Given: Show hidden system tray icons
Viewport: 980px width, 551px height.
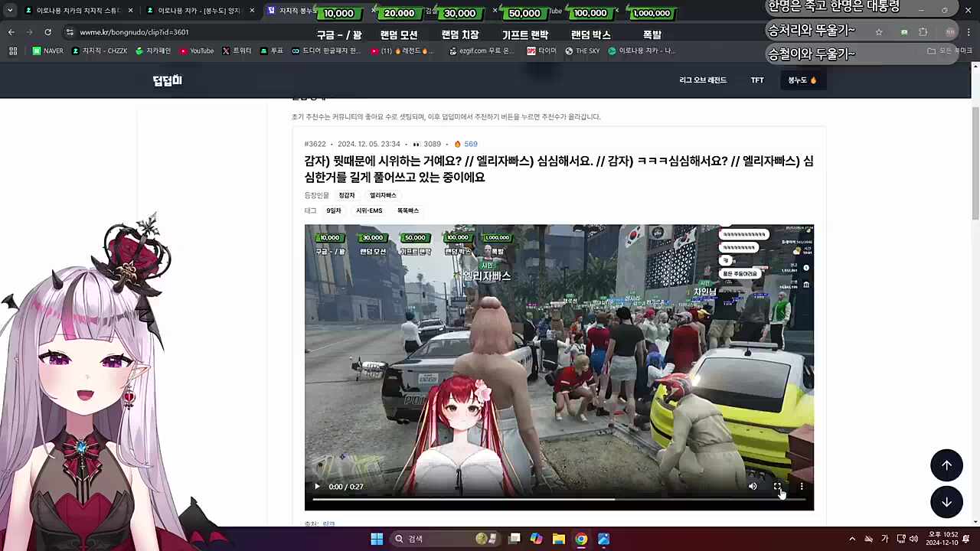Looking at the screenshot, I should pos(852,539).
